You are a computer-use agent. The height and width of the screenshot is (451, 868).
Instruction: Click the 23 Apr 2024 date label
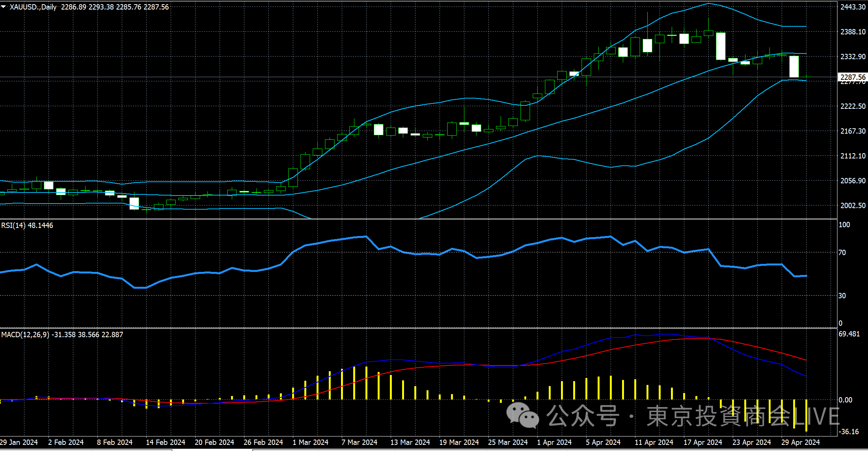point(752,442)
